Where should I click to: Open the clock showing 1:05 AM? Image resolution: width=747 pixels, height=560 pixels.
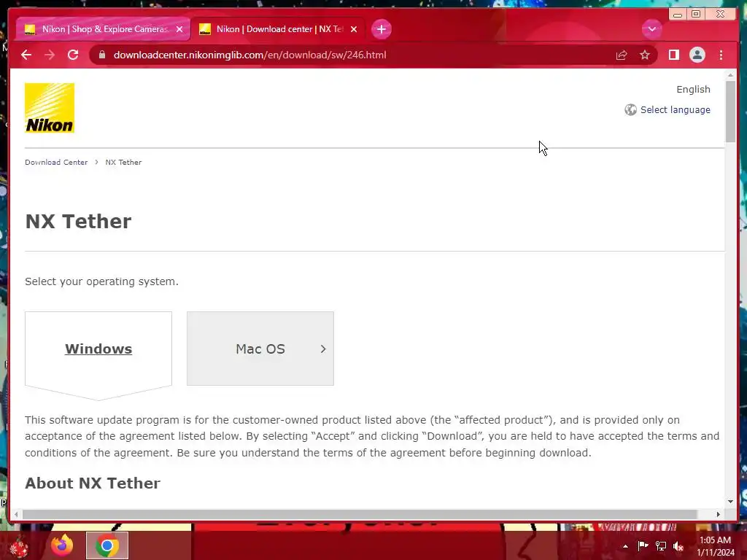click(x=715, y=546)
